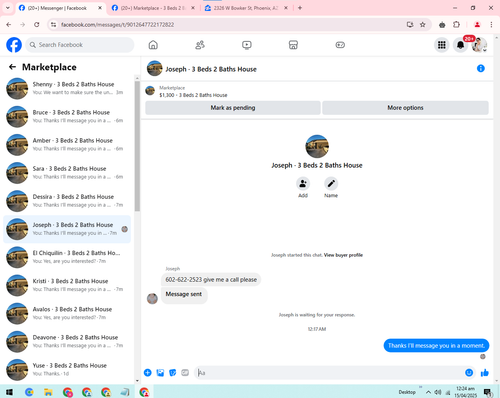Open Amber chat conversation
Screen dimensions: 500x398
tap(67, 145)
